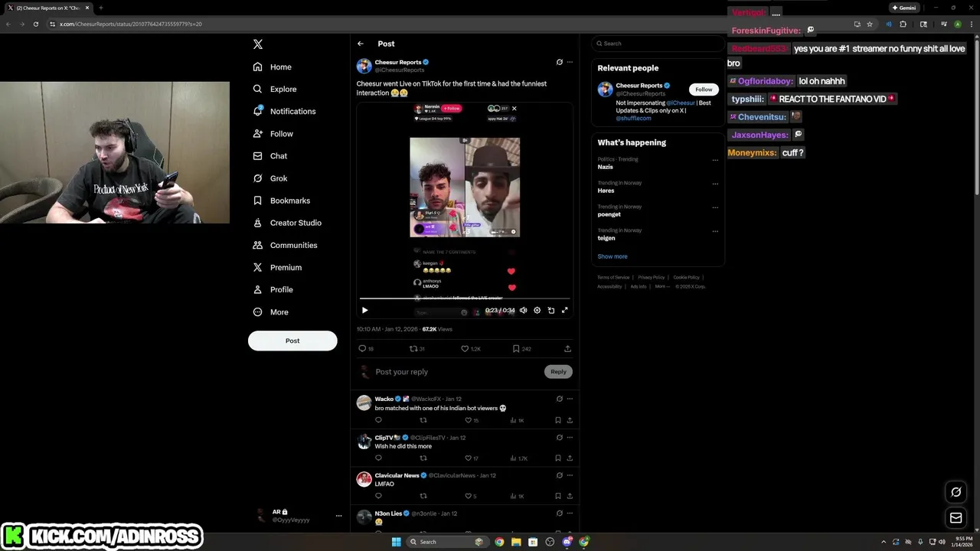Open account menu next to AR profile
Screen dimensions: 980x551
pos(338,516)
